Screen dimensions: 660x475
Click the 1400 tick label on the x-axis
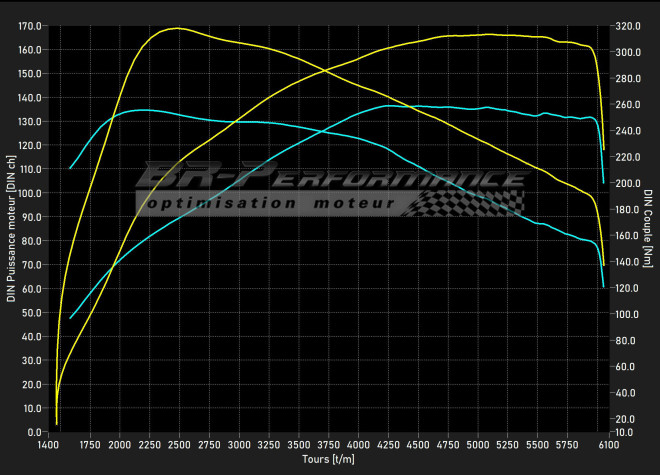pos(48,445)
